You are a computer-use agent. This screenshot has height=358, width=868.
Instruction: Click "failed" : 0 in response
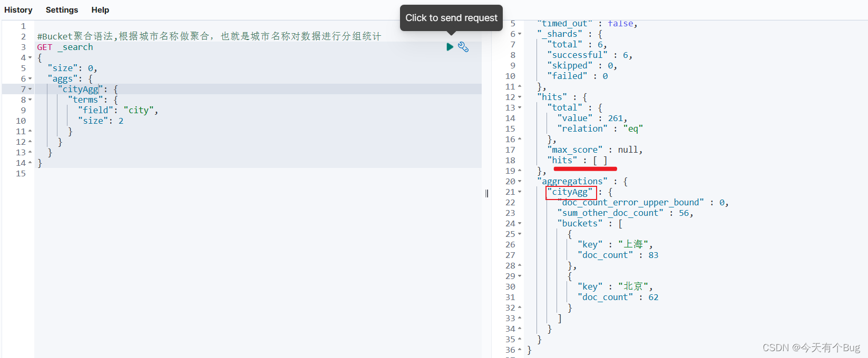pos(578,76)
